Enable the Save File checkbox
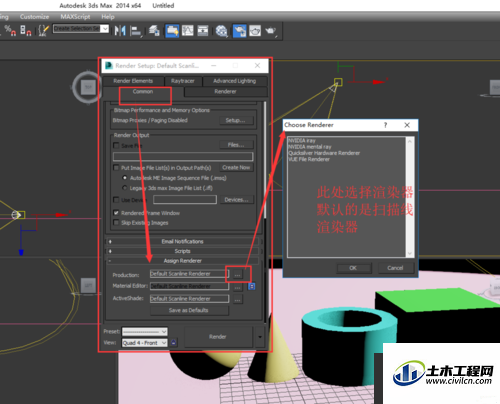 click(x=116, y=145)
